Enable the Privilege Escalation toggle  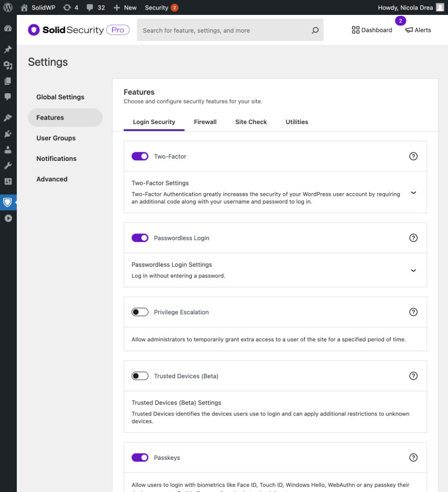click(x=140, y=312)
